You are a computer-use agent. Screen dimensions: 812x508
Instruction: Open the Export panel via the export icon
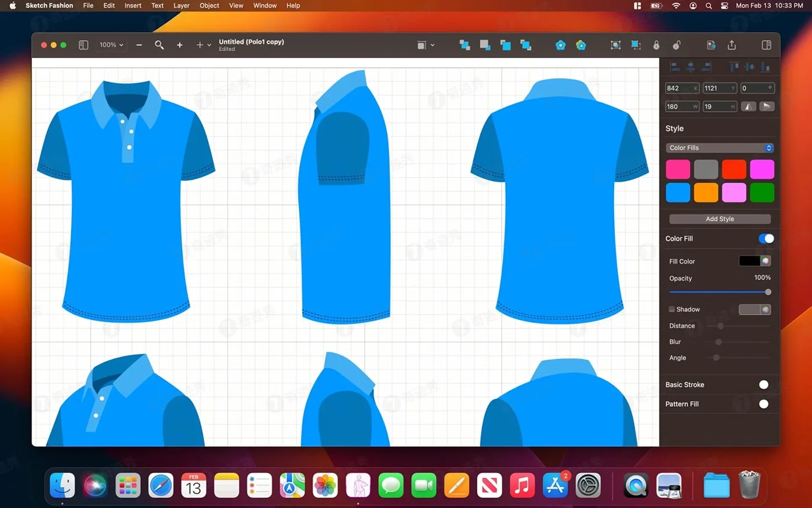(710, 45)
